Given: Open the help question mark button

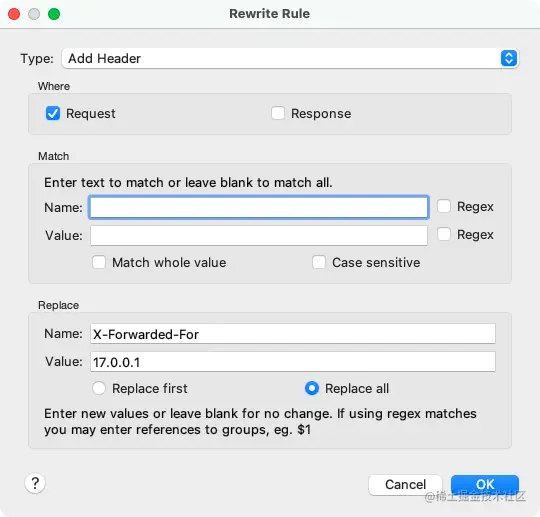Looking at the screenshot, I should [35, 483].
